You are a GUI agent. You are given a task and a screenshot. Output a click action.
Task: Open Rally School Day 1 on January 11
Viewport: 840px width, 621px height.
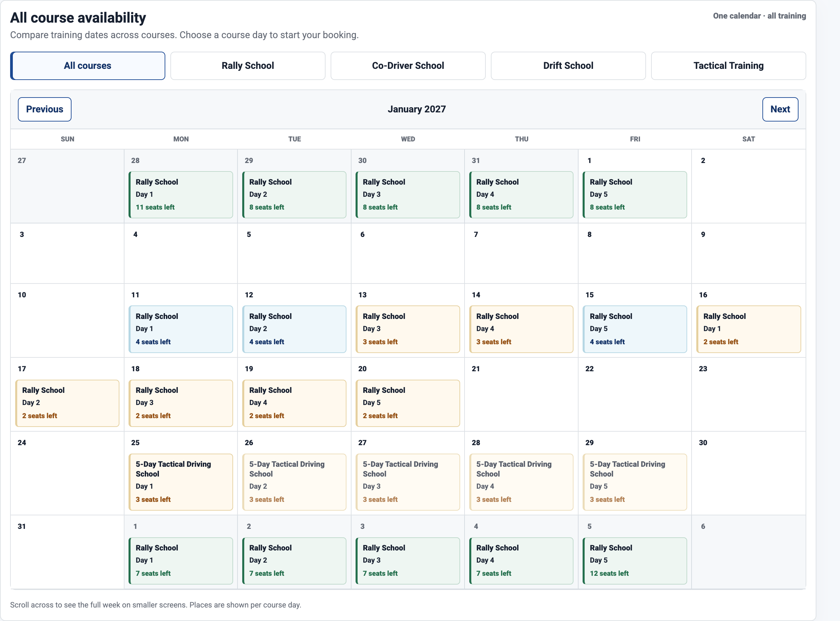[181, 329]
